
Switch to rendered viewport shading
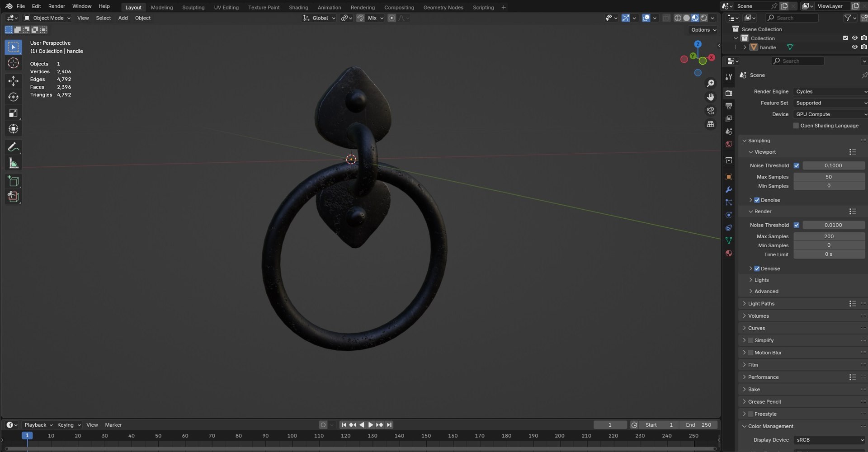coord(704,18)
